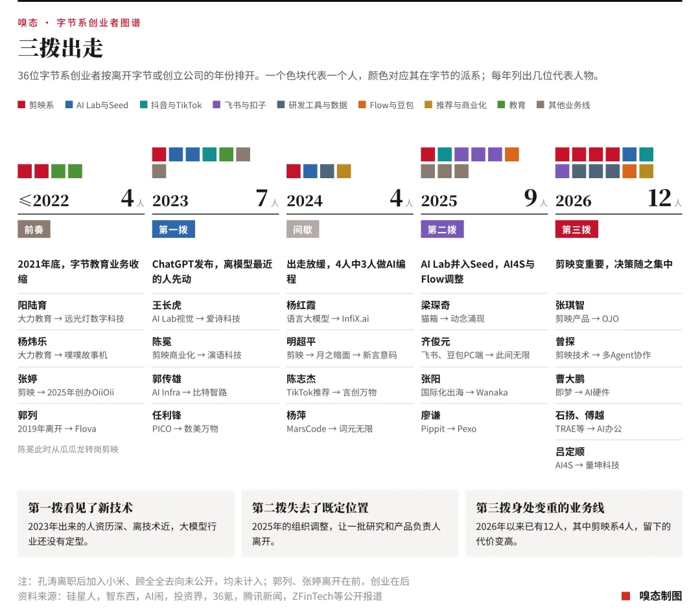Click the gray-brown 其他业务线 legend swatch
Screen dimensions: 700x611
(540, 104)
